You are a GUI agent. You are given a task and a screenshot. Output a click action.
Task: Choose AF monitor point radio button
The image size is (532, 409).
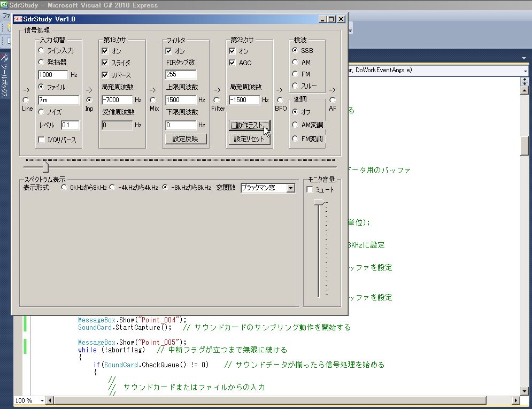pyautogui.click(x=333, y=100)
